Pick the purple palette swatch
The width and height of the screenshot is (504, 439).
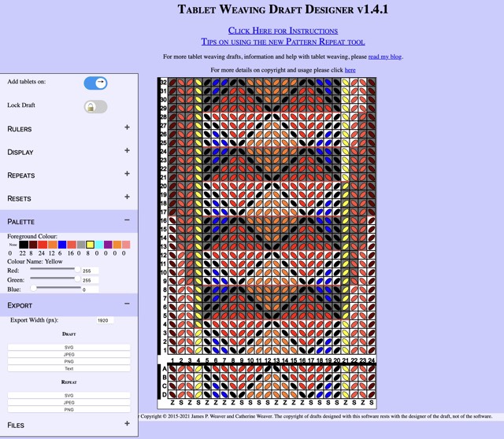[x=109, y=245]
